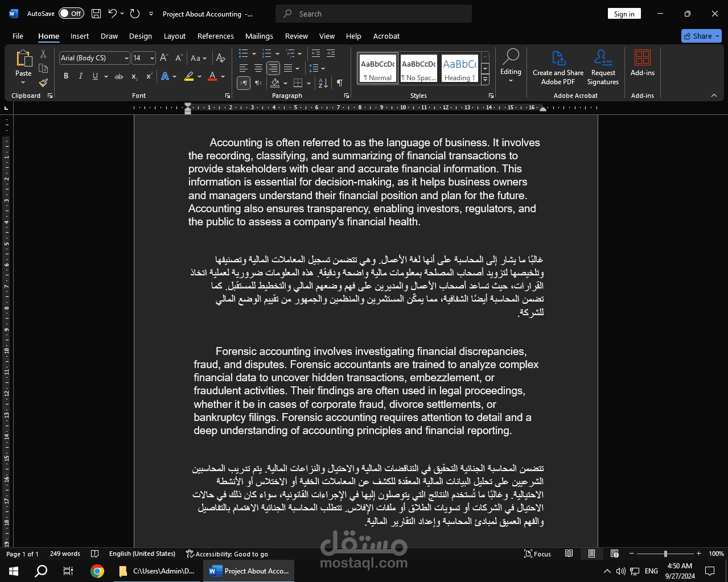Image resolution: width=728 pixels, height=582 pixels.
Task: Apply the Normal style
Action: 378,68
